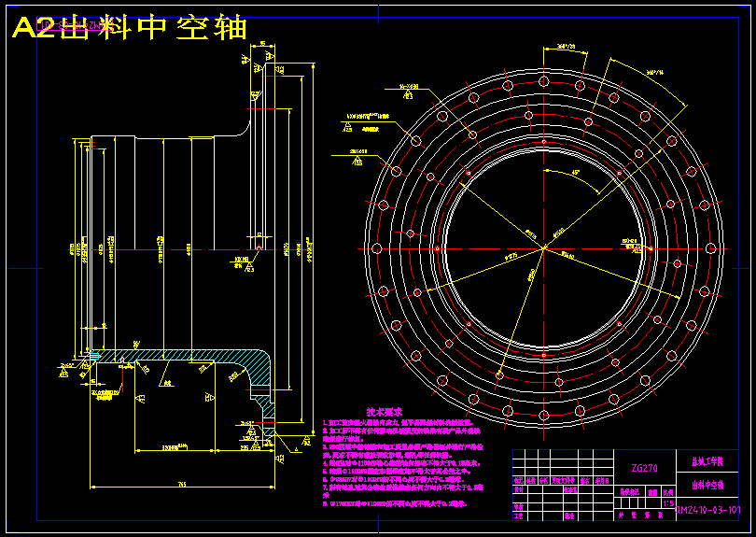Click the '45°' angle dimension text
The height and width of the screenshot is (537, 756).
[x=575, y=172]
